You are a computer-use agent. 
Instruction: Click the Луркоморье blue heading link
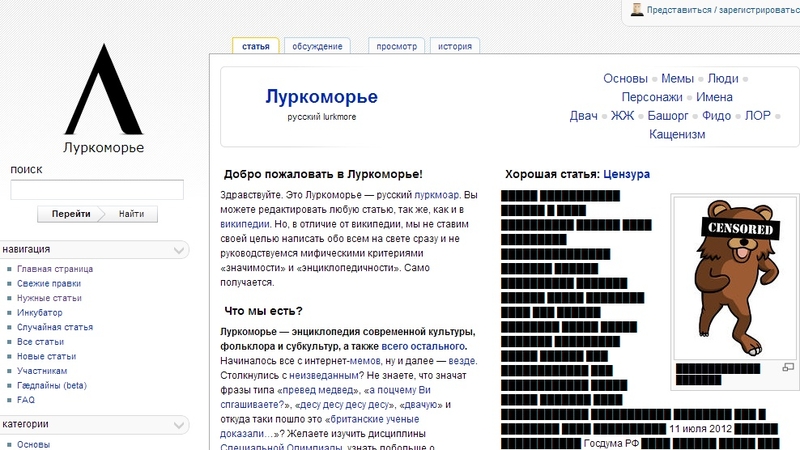[x=321, y=96]
